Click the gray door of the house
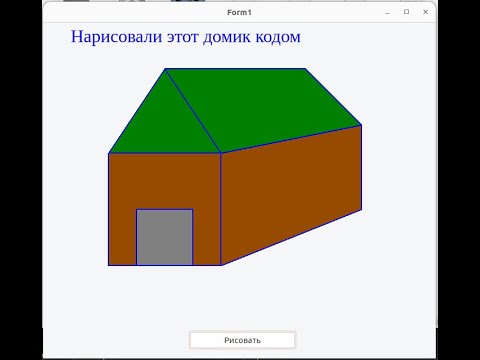The image size is (480, 360). 165,237
